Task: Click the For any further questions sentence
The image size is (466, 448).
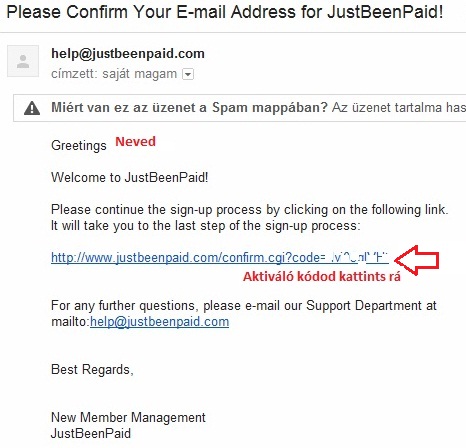Action: coord(244,306)
